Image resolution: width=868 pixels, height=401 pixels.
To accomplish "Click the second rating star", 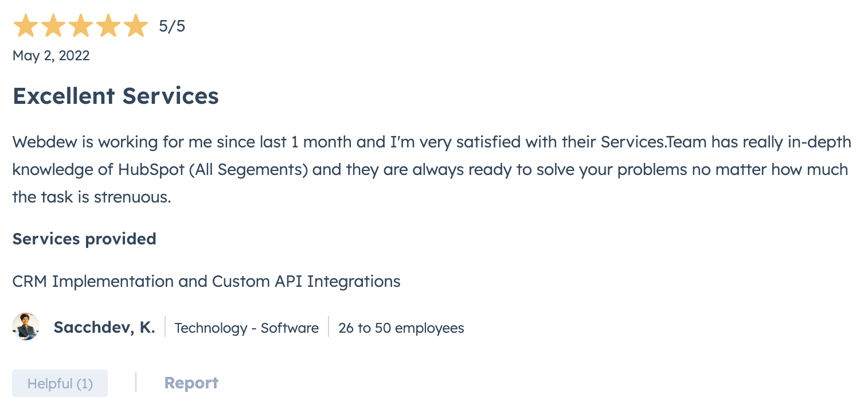I will 53,26.
